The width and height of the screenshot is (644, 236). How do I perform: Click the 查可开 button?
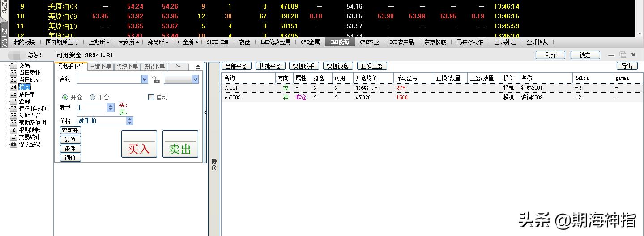pyautogui.click(x=70, y=130)
